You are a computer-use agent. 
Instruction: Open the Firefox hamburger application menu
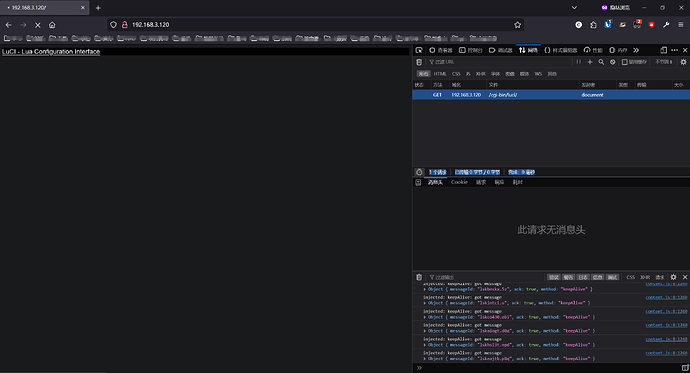tap(680, 25)
